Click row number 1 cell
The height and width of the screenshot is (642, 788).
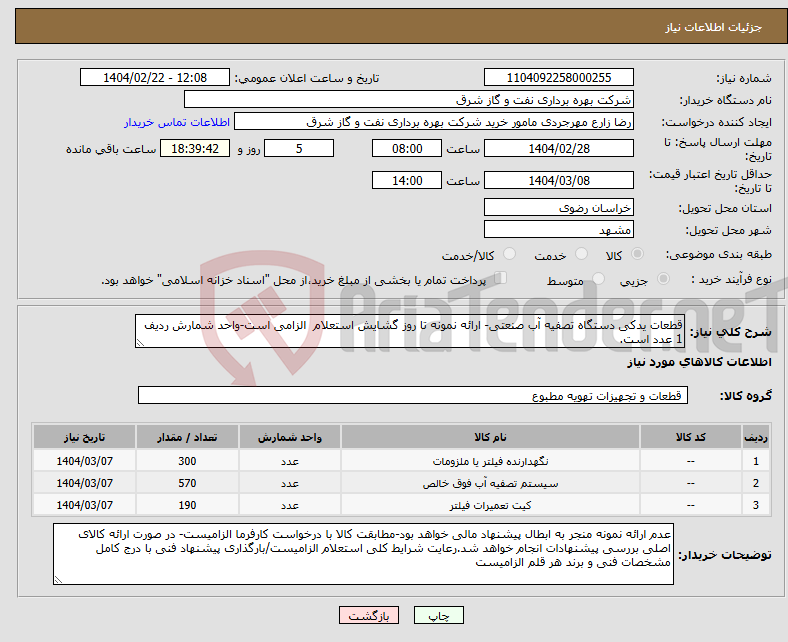point(756,461)
